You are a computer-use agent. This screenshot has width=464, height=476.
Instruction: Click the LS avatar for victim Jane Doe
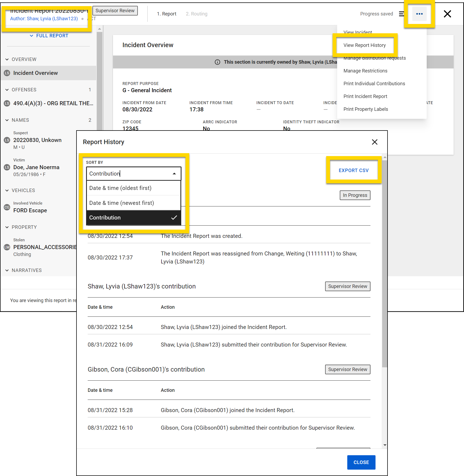[x=7, y=167]
